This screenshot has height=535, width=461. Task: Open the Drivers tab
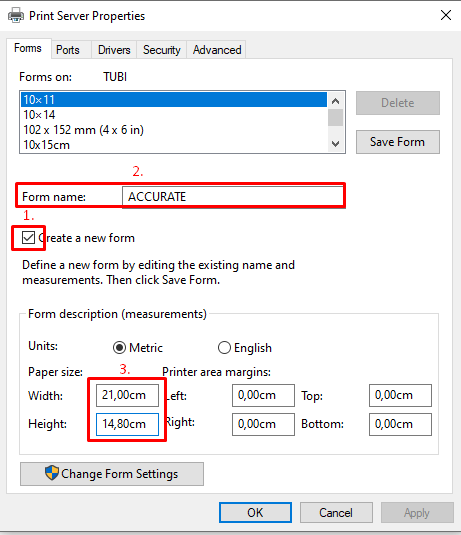coord(114,50)
